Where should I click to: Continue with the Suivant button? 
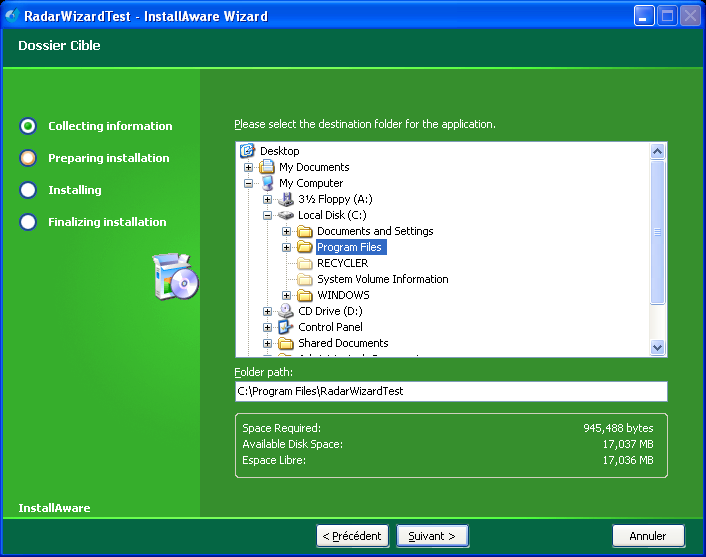432,536
